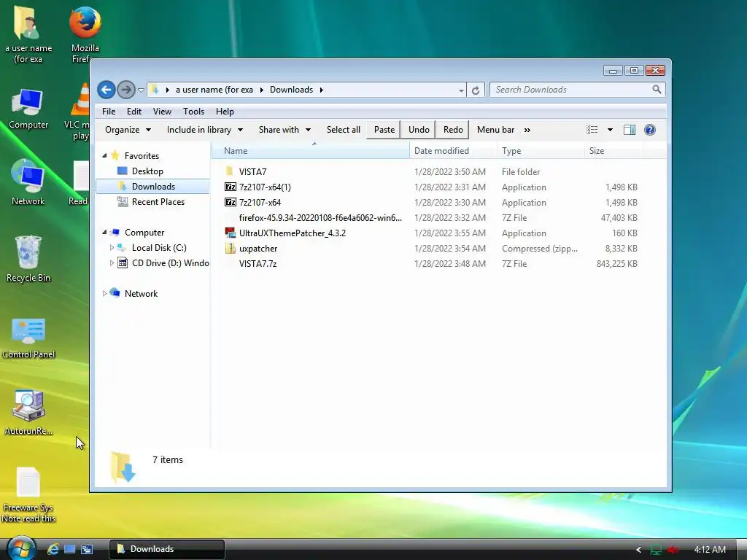Open the recent pages dropdown arrow
Screen dimensions: 747x560
tap(141, 90)
